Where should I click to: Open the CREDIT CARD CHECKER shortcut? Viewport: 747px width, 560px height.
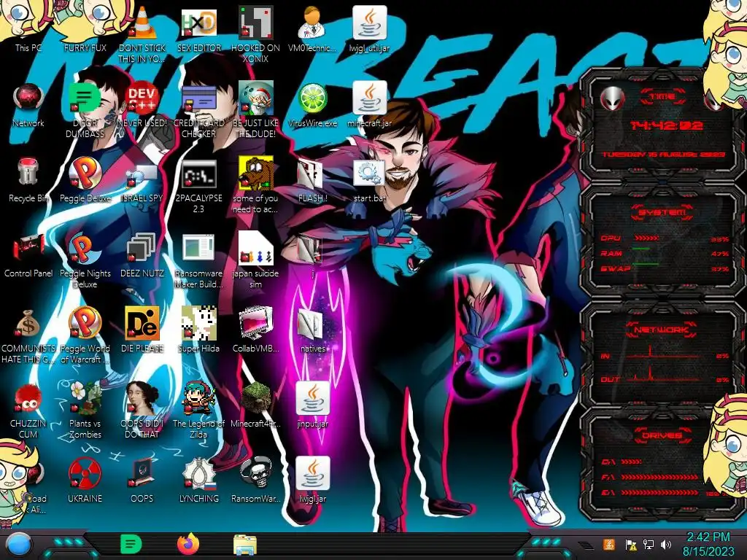pos(198,98)
